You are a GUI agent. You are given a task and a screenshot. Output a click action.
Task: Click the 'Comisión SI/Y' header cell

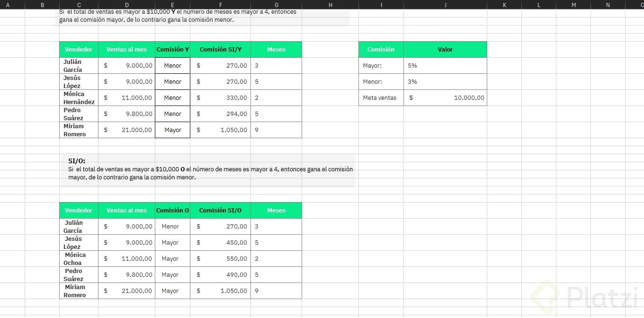click(x=220, y=50)
